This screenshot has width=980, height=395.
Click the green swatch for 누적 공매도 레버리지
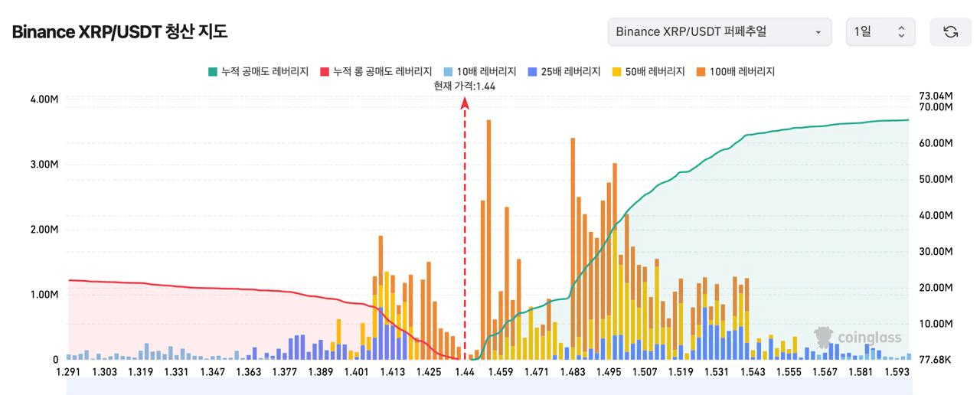pyautogui.click(x=212, y=71)
